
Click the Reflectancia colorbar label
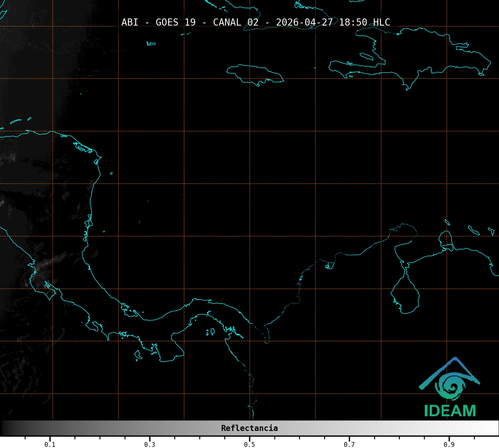[249, 428]
